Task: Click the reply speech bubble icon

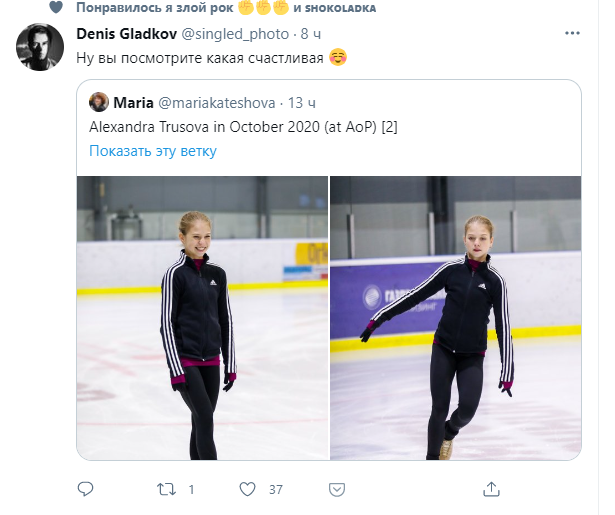Action: [x=87, y=490]
